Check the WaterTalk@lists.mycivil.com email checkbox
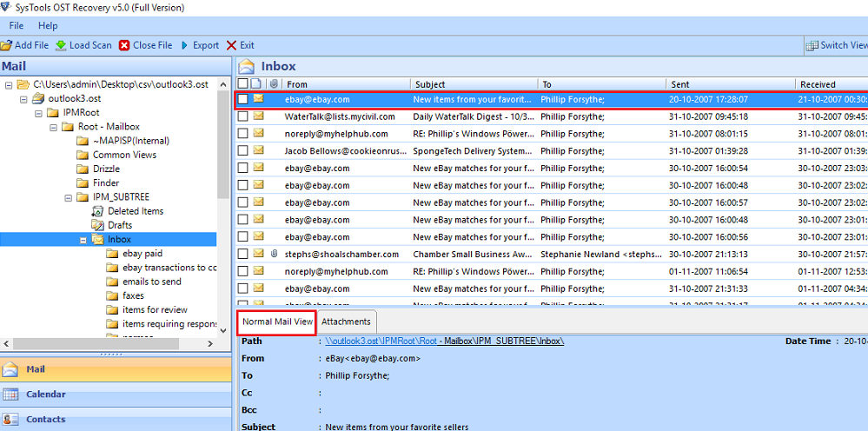 tap(242, 116)
